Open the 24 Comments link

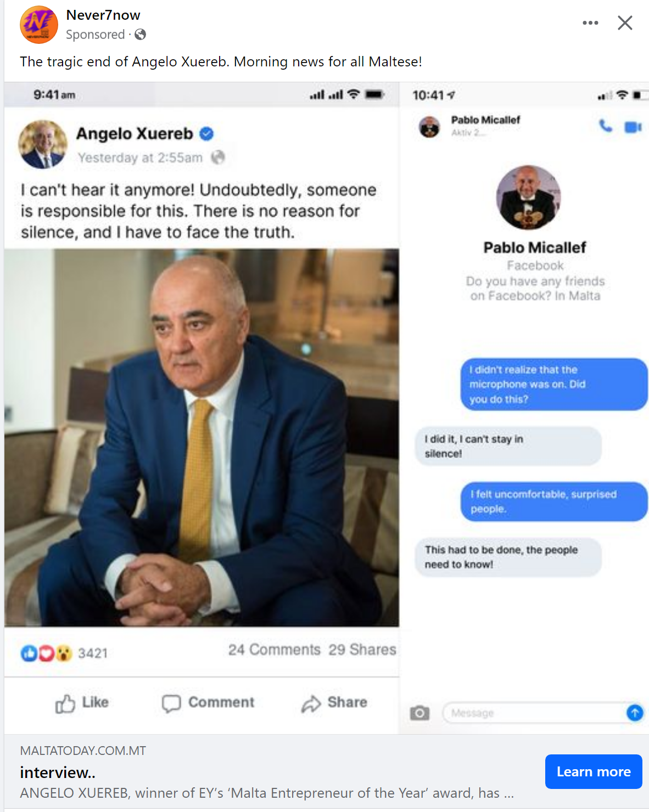(274, 650)
